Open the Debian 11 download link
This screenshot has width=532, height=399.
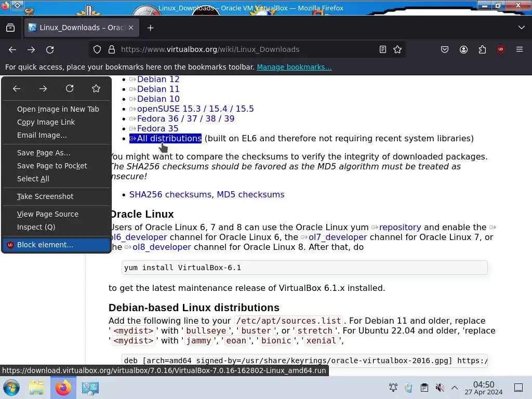pyautogui.click(x=158, y=89)
